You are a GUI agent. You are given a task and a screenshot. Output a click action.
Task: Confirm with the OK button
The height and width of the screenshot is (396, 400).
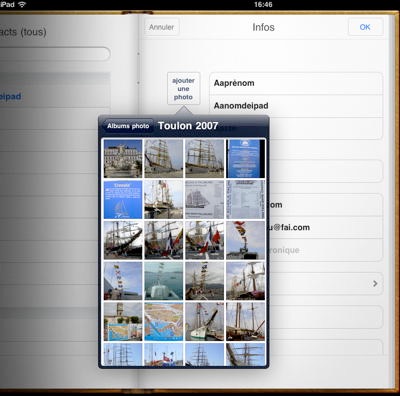click(365, 27)
